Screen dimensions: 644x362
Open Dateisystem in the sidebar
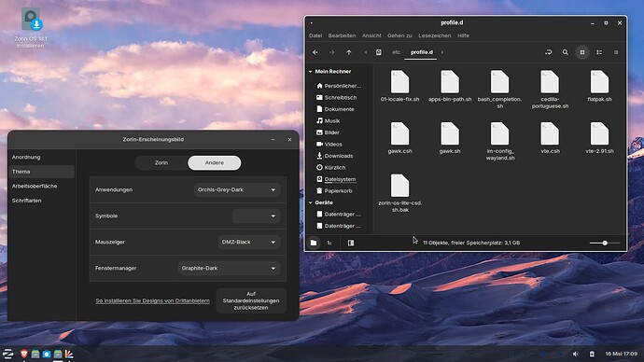point(336,179)
